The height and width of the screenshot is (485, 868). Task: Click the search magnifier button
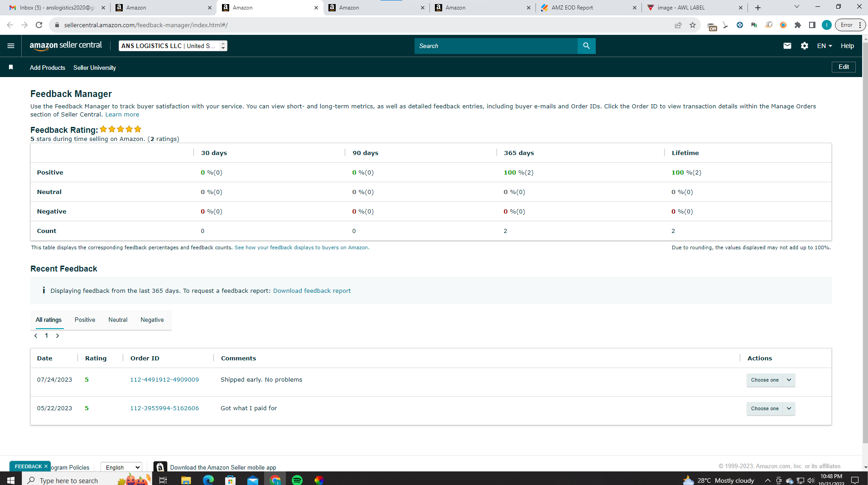click(586, 46)
